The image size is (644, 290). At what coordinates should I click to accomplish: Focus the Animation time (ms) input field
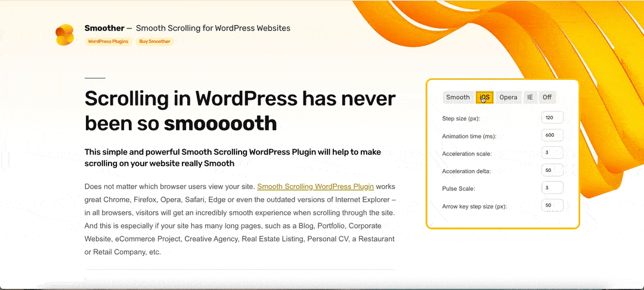coord(552,135)
